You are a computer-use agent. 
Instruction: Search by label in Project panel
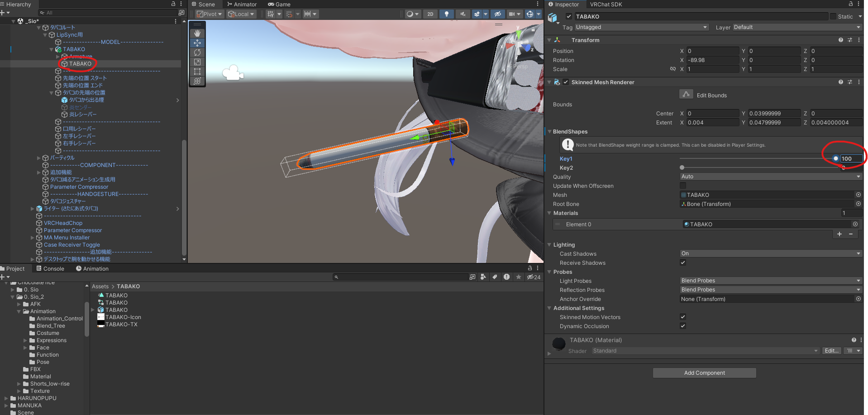tap(495, 277)
